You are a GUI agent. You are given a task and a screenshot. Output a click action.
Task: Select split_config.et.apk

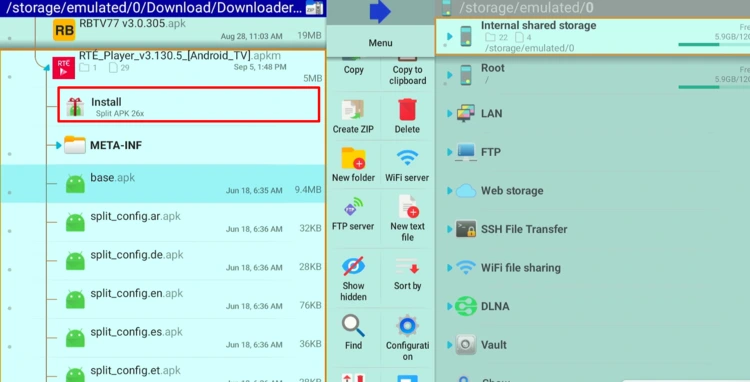tap(163, 371)
